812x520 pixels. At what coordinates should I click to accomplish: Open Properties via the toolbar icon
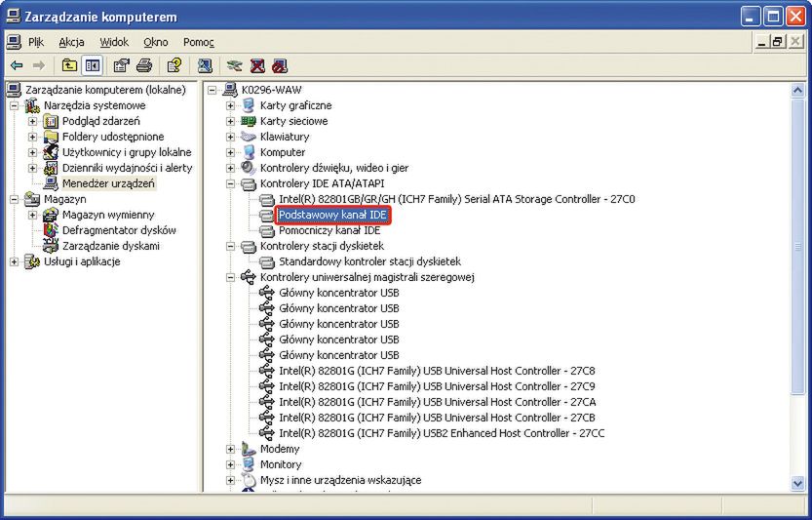[121, 65]
